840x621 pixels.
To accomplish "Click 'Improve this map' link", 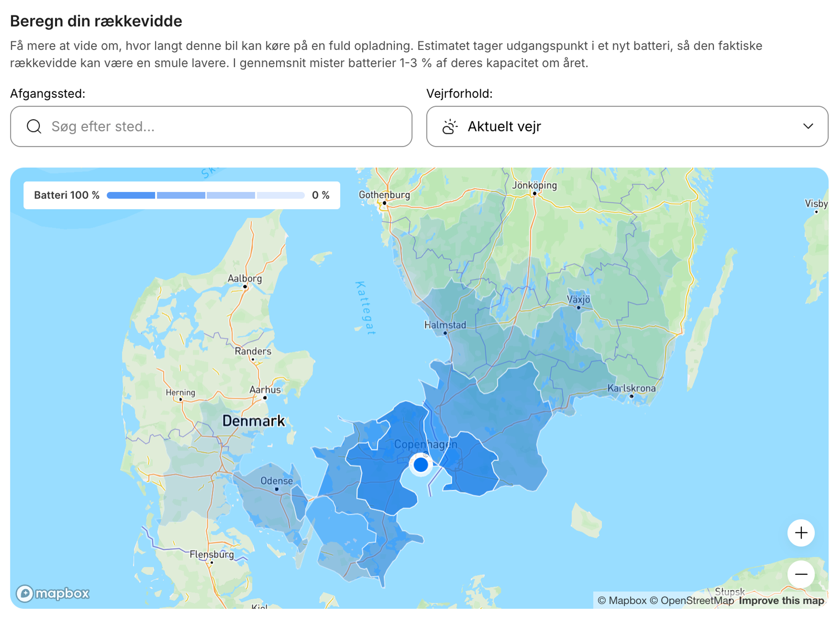I will point(781,601).
